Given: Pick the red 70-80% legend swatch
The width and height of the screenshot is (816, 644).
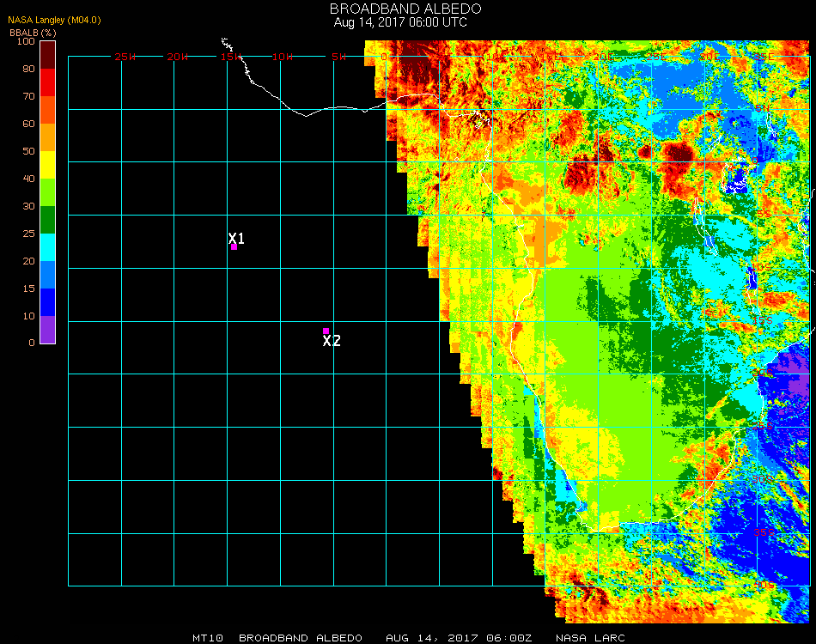Looking at the screenshot, I should click(x=48, y=82).
